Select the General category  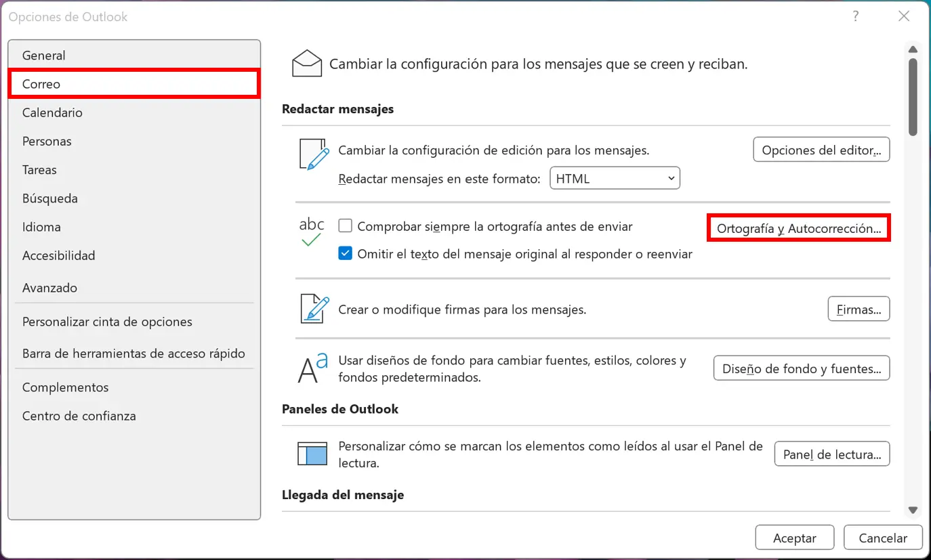tap(134, 56)
